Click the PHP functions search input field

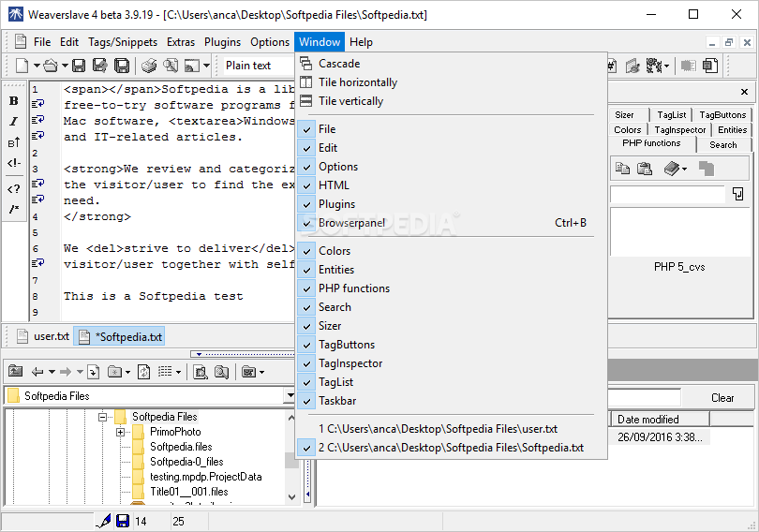pos(667,194)
